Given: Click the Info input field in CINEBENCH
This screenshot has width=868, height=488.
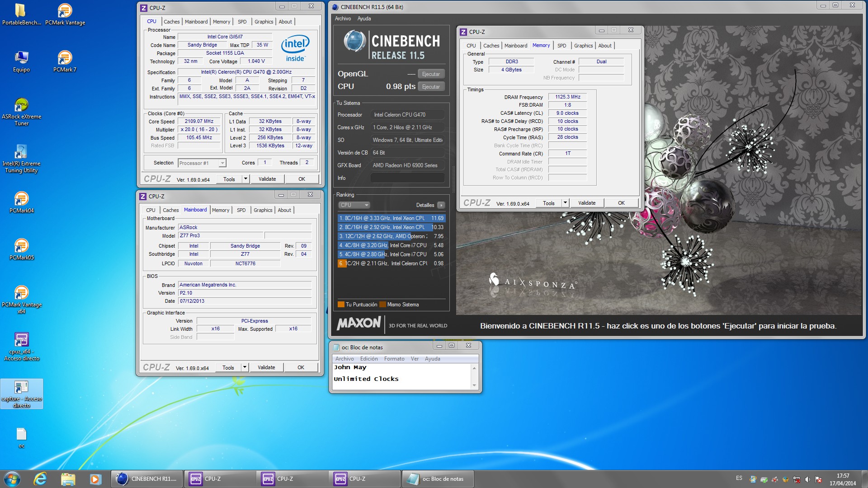Looking at the screenshot, I should coord(407,178).
